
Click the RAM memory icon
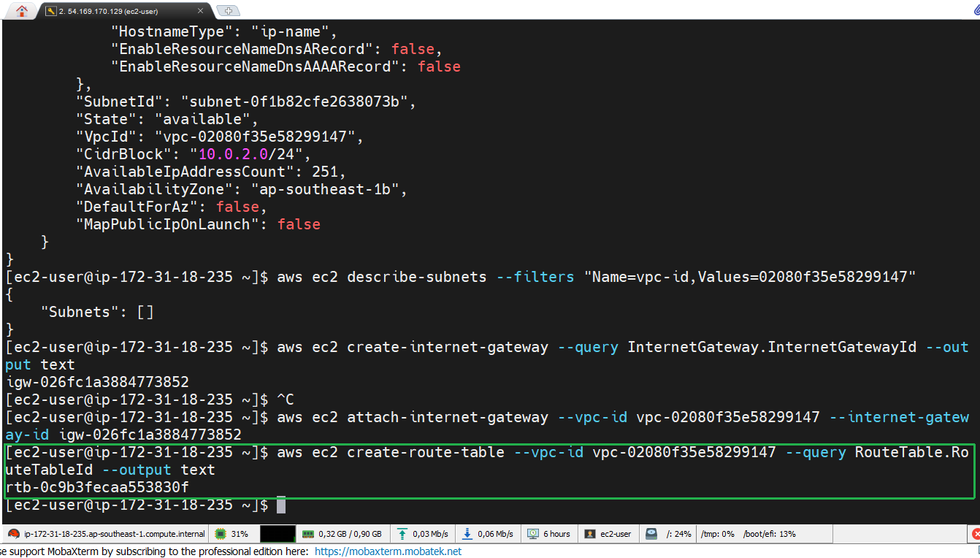(307, 534)
